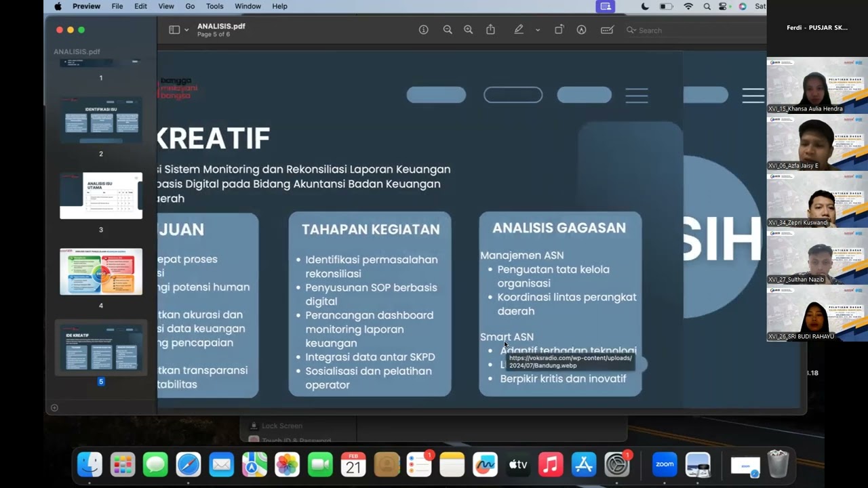Open sidebar view options chevron
This screenshot has width=868, height=488.
[186, 30]
